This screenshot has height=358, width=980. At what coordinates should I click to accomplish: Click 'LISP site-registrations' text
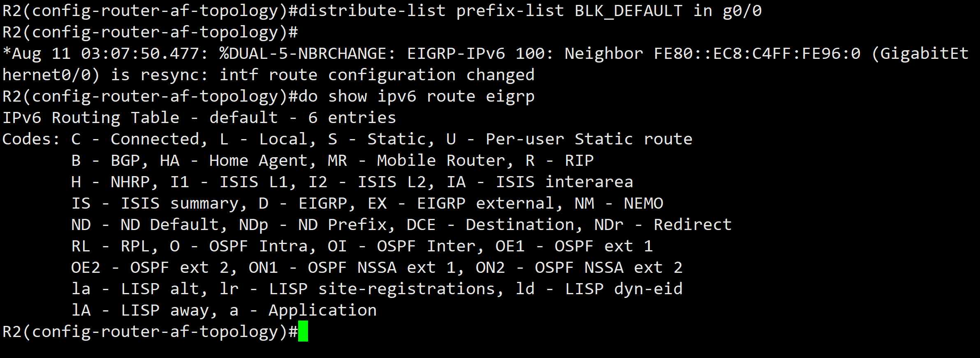coord(382,289)
